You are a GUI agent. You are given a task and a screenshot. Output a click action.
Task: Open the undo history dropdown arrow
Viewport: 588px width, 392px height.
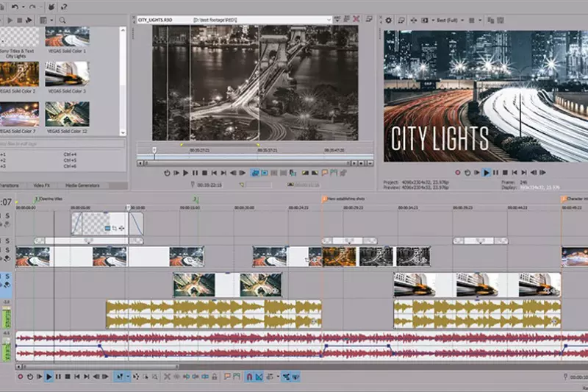point(24,7)
